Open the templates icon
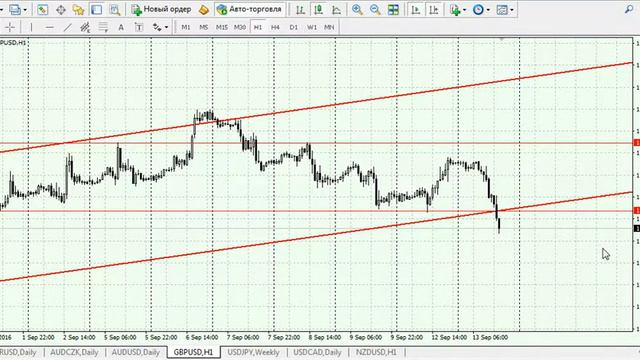 (502, 9)
